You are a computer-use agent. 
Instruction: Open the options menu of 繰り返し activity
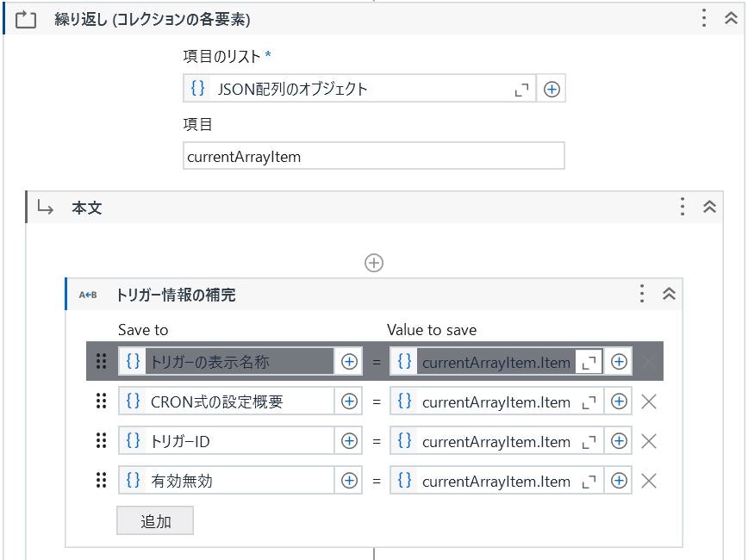704,16
